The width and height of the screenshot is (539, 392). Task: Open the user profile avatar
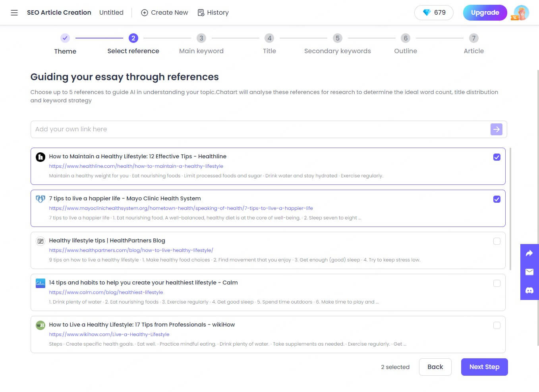(521, 13)
